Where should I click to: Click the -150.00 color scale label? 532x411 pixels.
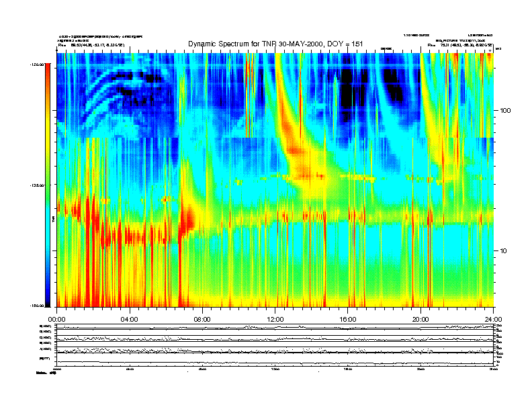[37, 306]
